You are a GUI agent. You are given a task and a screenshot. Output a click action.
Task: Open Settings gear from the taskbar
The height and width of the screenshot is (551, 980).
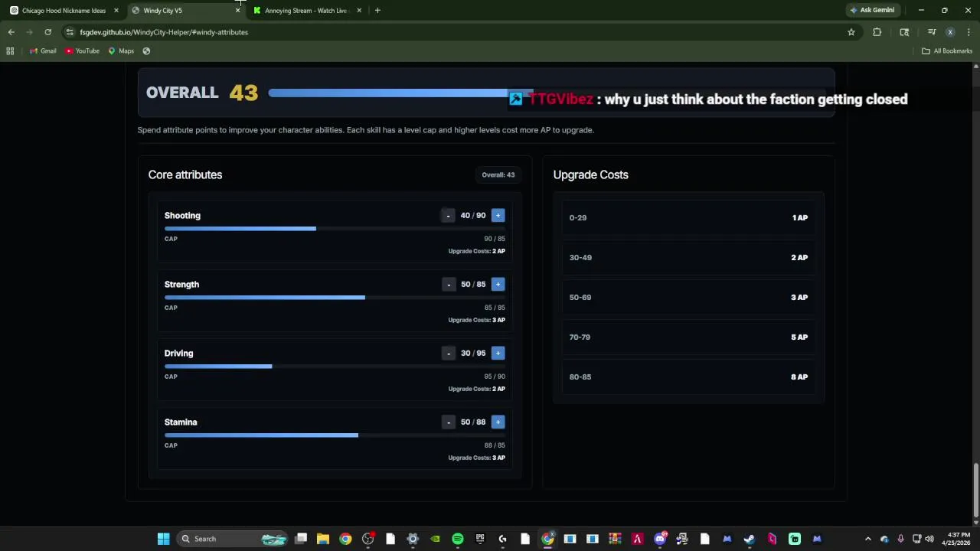[413, 539]
